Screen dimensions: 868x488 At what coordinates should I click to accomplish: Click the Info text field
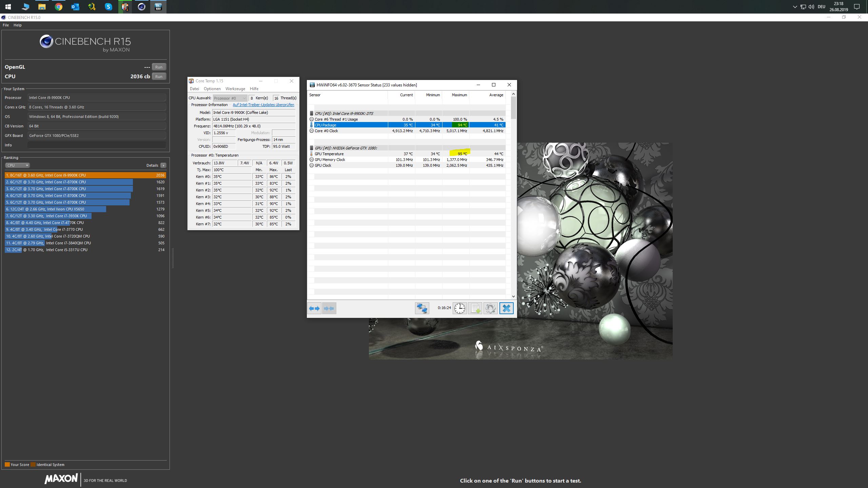(97, 145)
